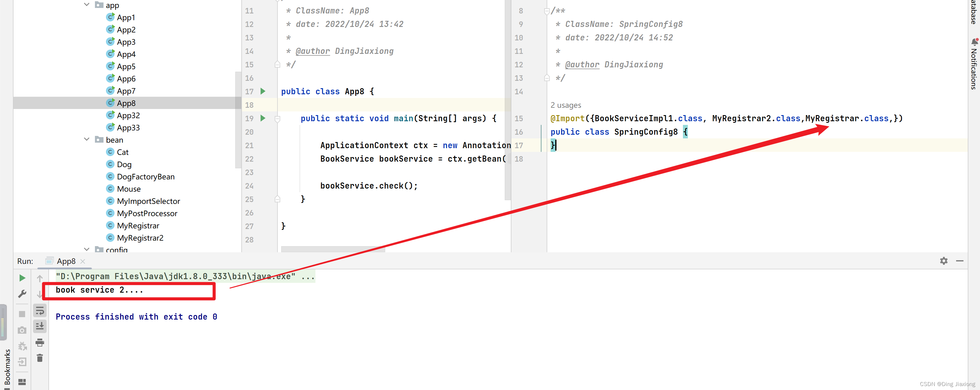Open Run panel settings gear
Screen dimensions: 980x390
pos(944,261)
